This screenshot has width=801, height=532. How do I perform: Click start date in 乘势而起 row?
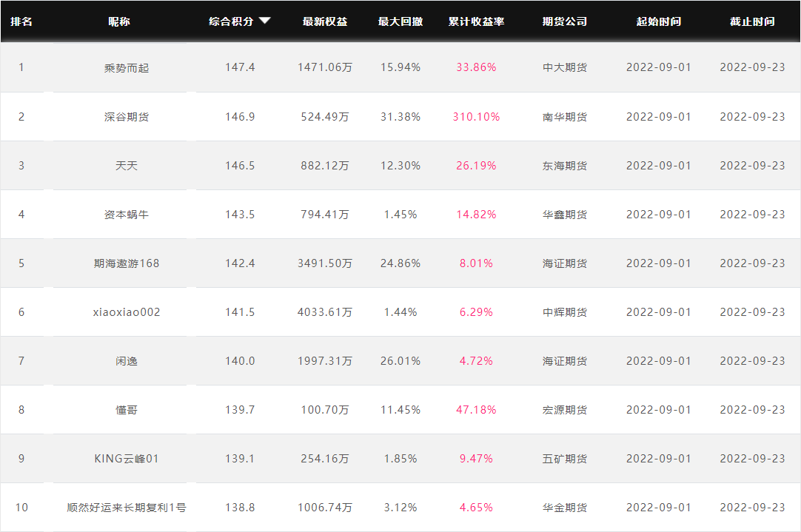pyautogui.click(x=658, y=67)
